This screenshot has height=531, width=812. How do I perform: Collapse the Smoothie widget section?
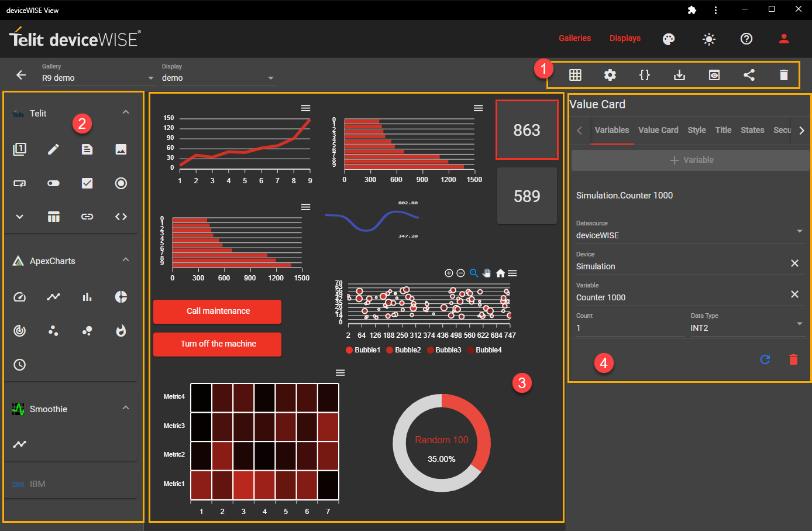pos(126,408)
